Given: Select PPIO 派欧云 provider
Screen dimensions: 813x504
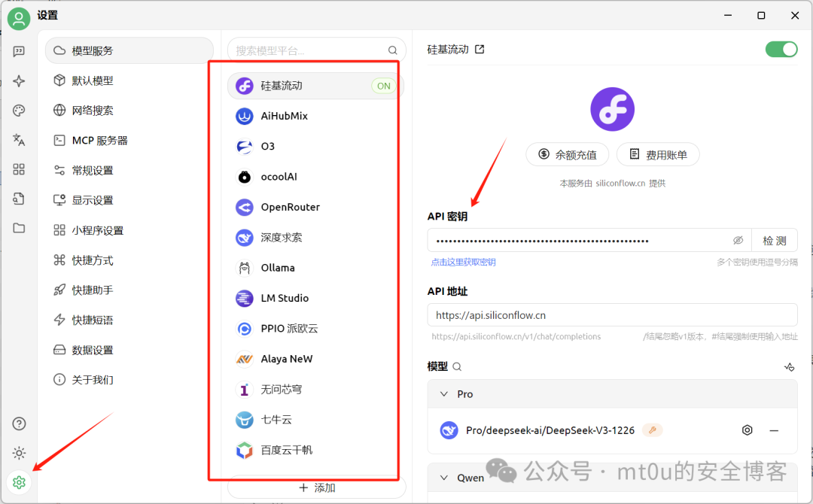Looking at the screenshot, I should [315, 329].
